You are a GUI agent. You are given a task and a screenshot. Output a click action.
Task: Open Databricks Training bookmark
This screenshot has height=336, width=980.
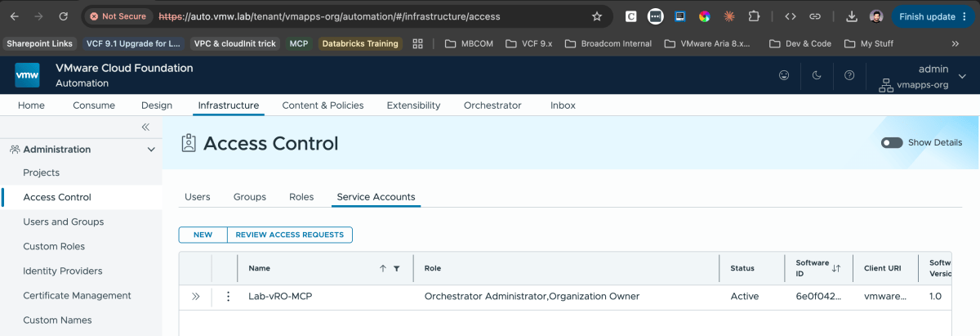coord(360,43)
